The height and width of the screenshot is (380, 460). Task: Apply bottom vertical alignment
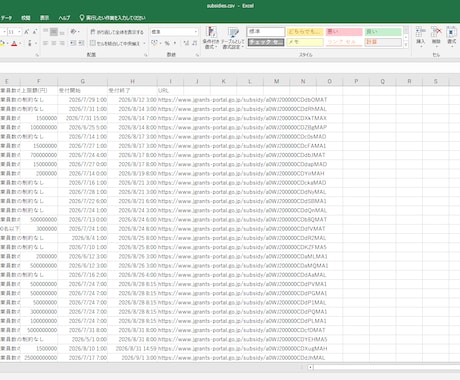[x=62, y=32]
